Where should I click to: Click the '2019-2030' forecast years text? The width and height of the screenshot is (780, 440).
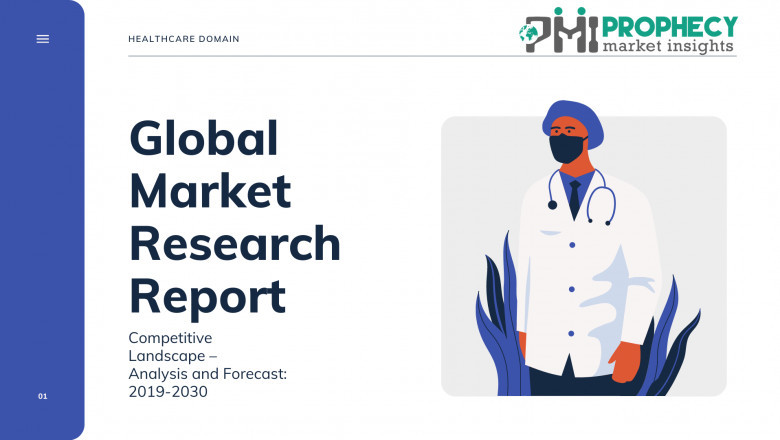coord(168,391)
